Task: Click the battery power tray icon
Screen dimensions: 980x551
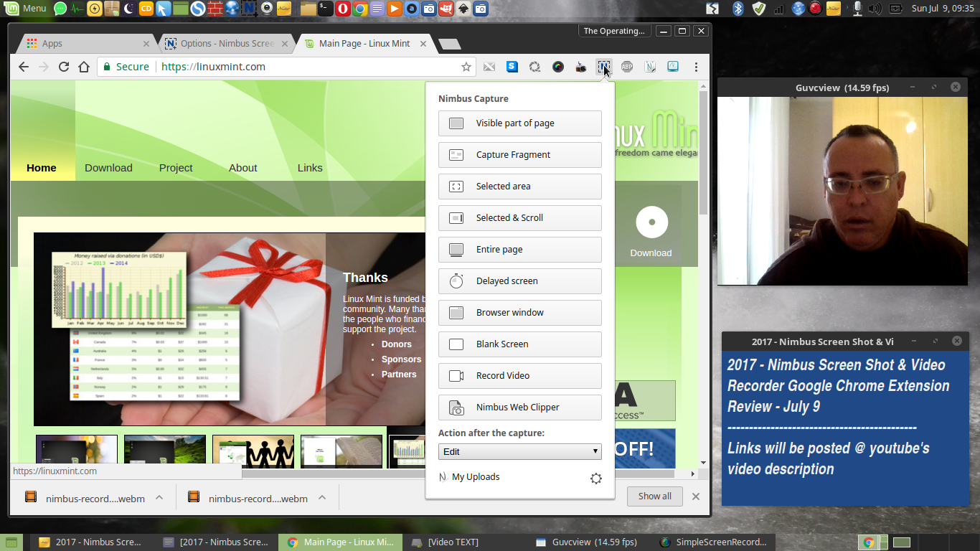Action: (895, 9)
